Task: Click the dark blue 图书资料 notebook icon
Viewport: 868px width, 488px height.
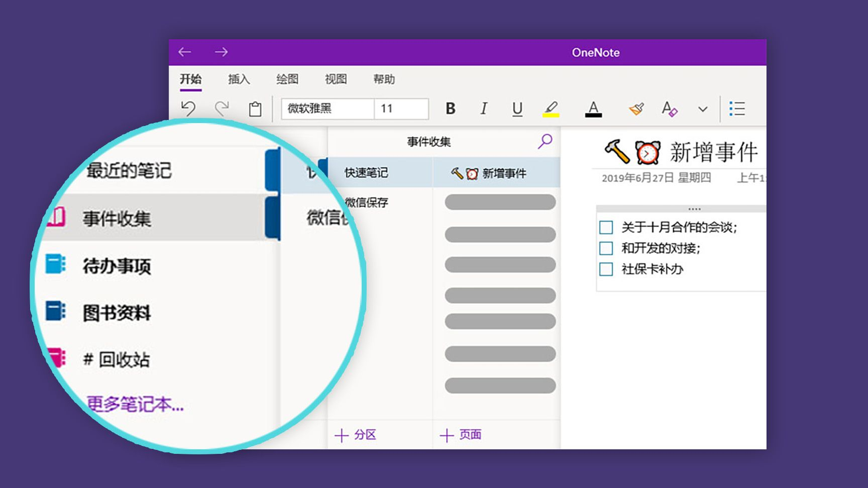Action: pyautogui.click(x=55, y=311)
